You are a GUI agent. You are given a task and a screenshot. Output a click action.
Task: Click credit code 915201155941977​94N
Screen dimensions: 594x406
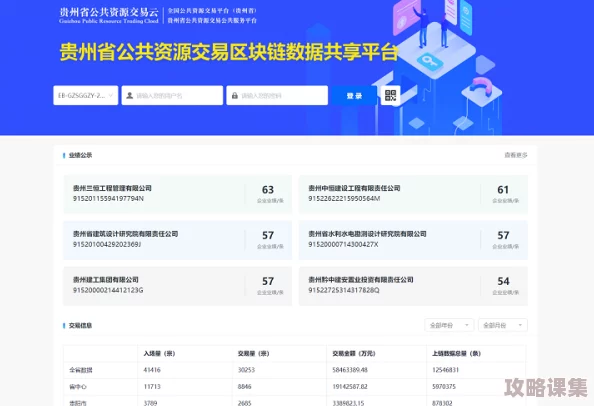(108, 198)
